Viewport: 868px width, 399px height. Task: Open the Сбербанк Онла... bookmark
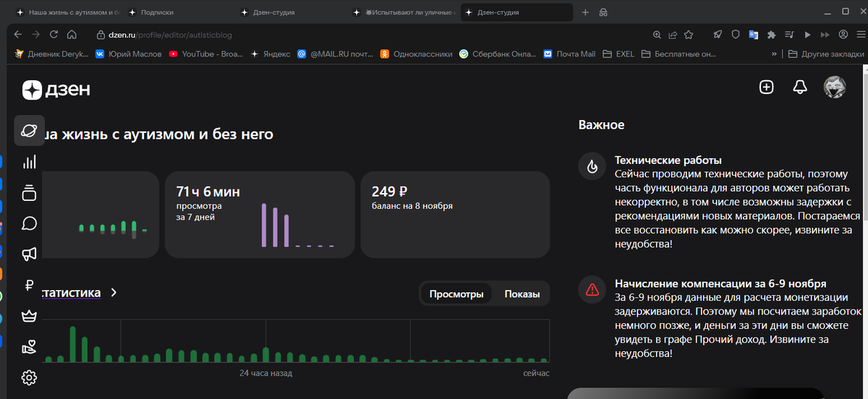coord(498,53)
